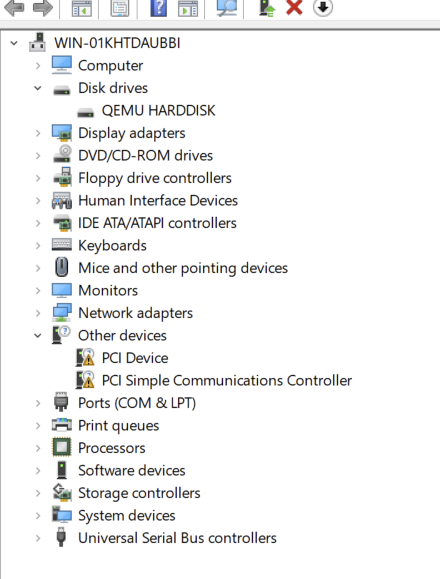The height and width of the screenshot is (579, 440).
Task: Click the Back arrow toolbar button
Action: 14,8
